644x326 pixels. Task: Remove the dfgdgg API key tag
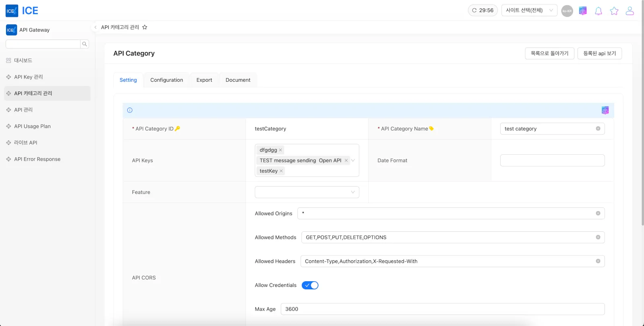281,150
